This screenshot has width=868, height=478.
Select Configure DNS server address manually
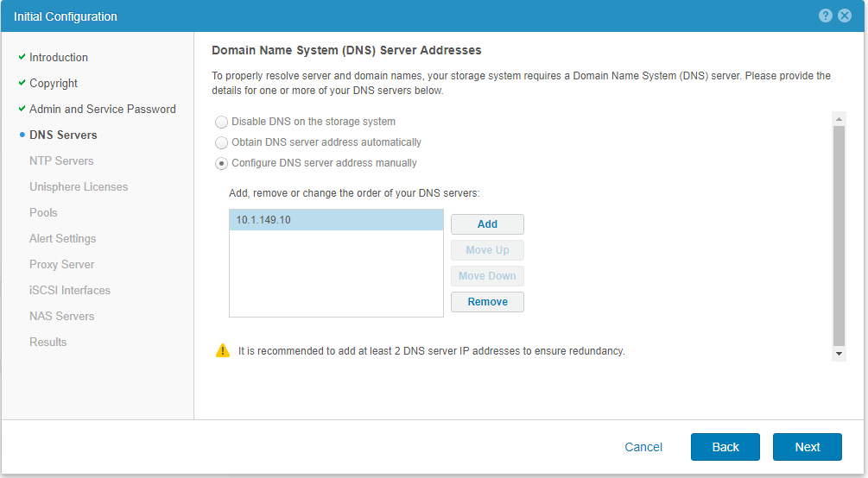pyautogui.click(x=222, y=163)
